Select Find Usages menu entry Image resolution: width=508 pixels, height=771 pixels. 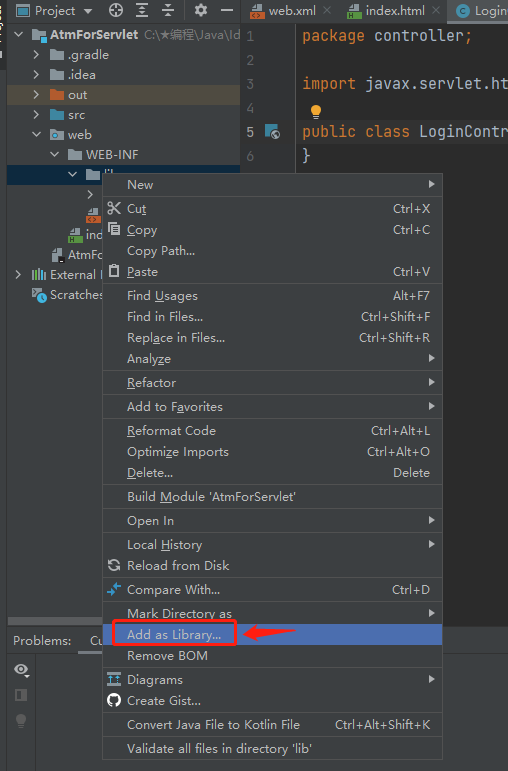[272, 296]
